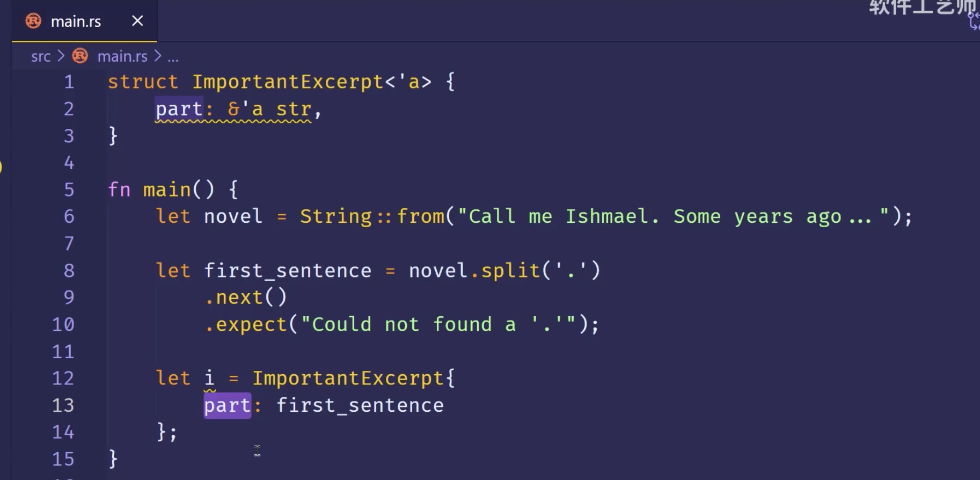980x480 pixels.
Task: Switch to the main.rs tab
Action: coord(76,21)
